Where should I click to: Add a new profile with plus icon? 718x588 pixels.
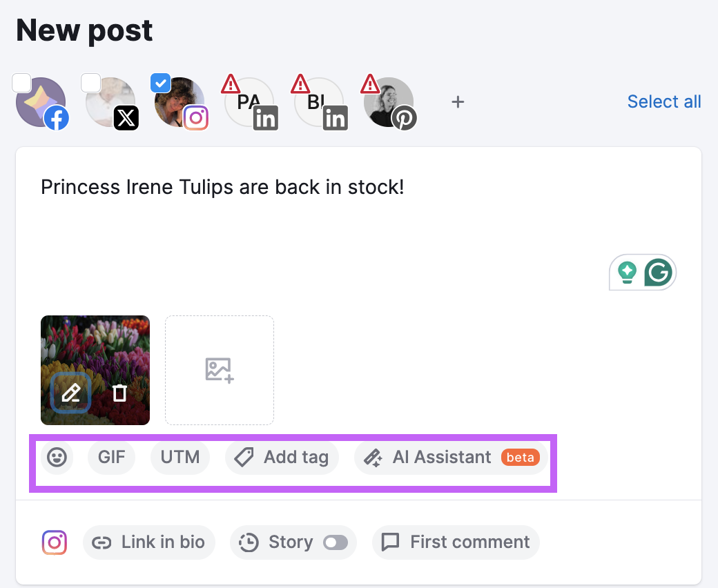coord(458,101)
